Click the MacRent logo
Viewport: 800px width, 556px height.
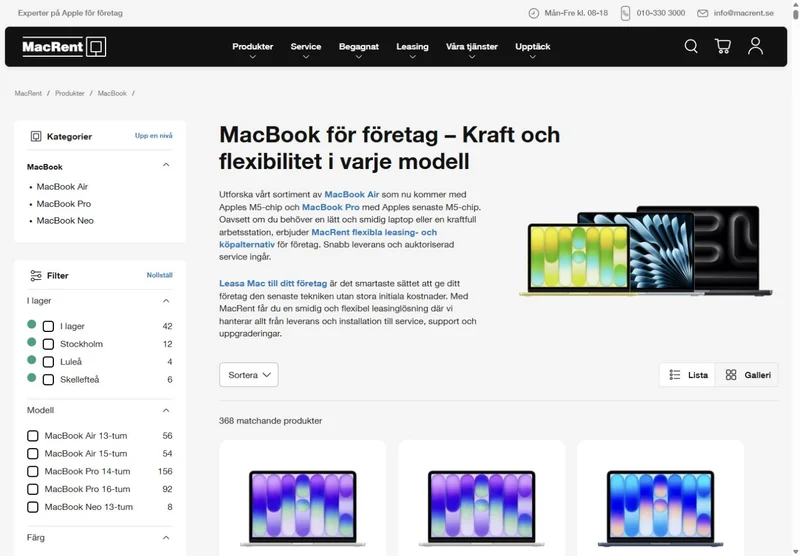click(64, 46)
